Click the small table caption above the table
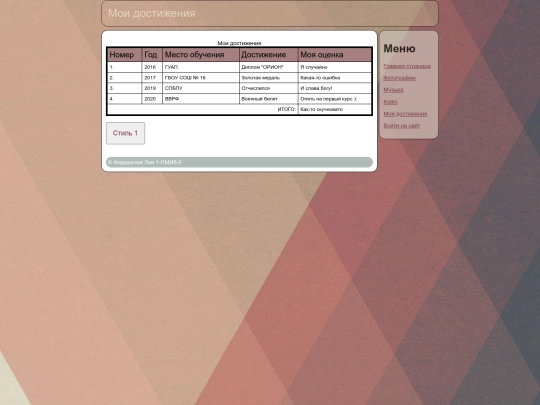 coord(239,43)
